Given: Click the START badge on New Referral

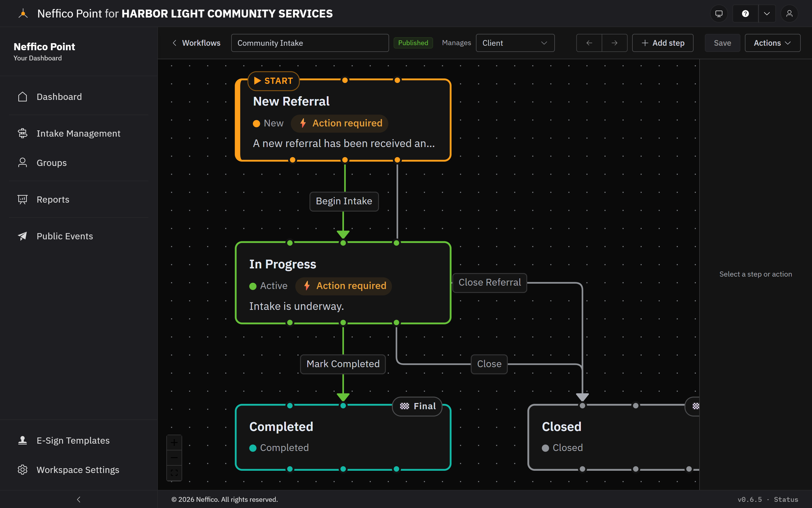Looking at the screenshot, I should [273, 81].
